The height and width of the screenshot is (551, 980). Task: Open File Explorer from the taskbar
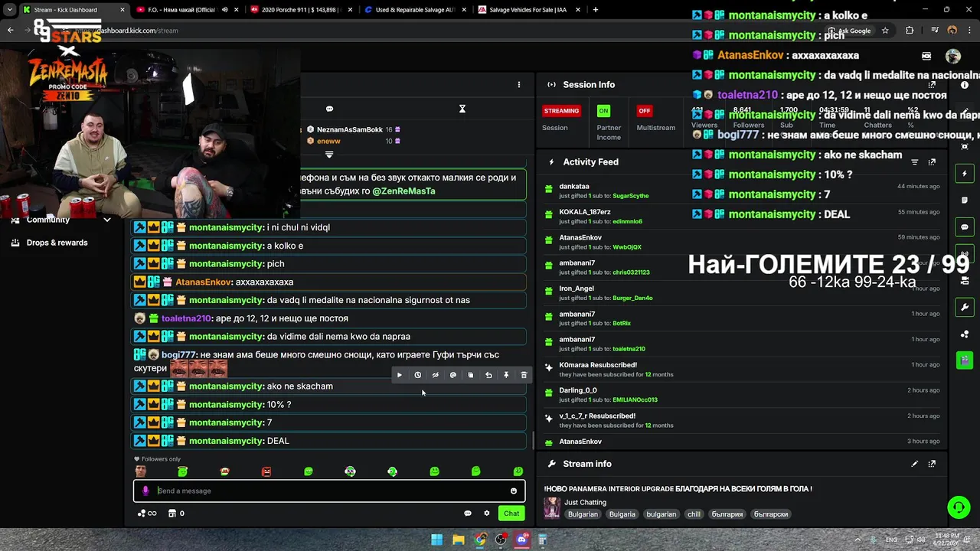458,540
